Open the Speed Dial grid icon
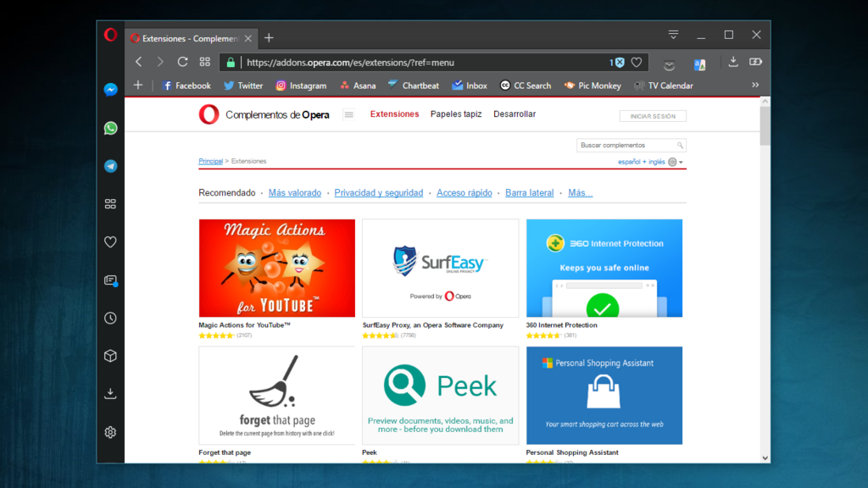 pos(203,61)
